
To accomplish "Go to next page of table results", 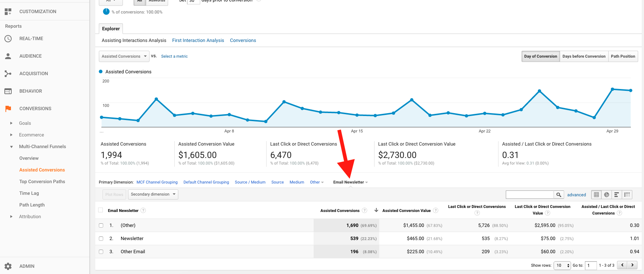I will pyautogui.click(x=632, y=265).
